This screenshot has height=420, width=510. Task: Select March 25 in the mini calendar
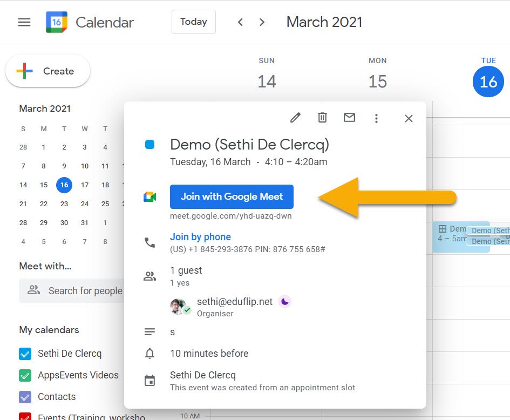pyautogui.click(x=105, y=204)
